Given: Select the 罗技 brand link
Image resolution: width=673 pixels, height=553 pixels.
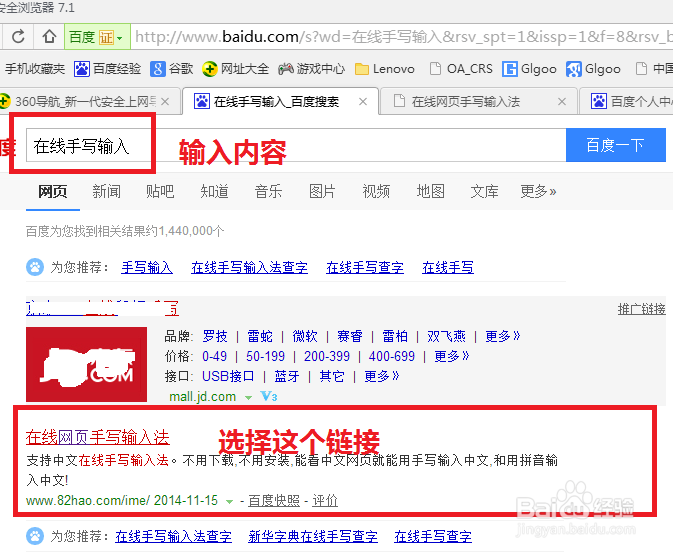Looking at the screenshot, I should pyautogui.click(x=215, y=336).
